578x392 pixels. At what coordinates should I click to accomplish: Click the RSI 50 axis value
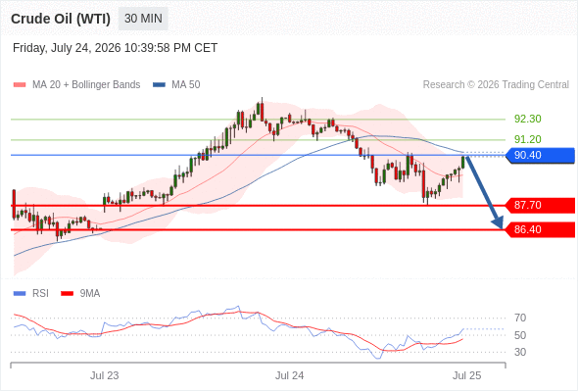pos(520,335)
